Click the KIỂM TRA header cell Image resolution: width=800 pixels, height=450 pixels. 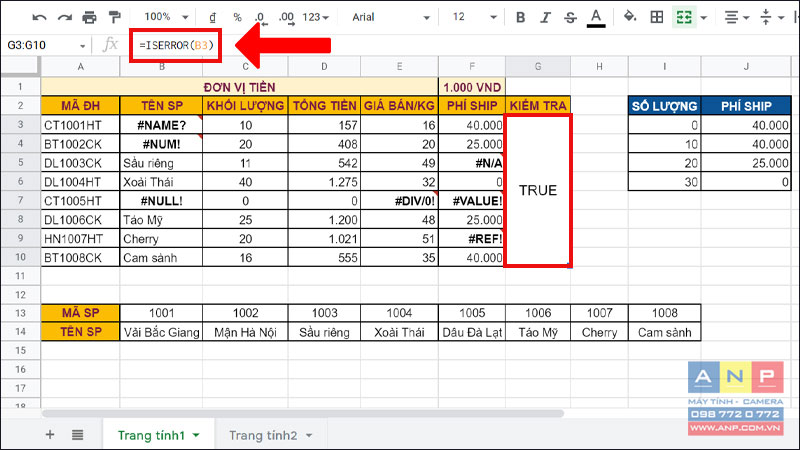click(x=538, y=106)
